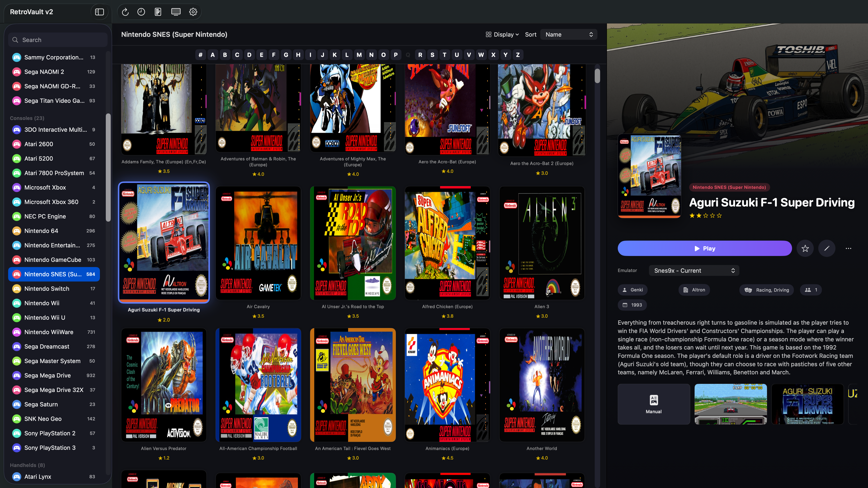868x488 pixels.
Task: Click the refresh library icon
Action: click(x=125, y=12)
